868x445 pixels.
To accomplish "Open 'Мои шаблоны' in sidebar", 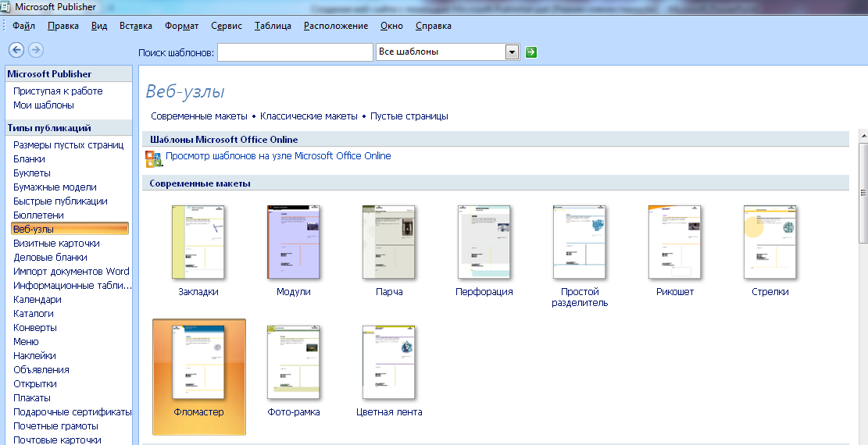I will pyautogui.click(x=44, y=105).
